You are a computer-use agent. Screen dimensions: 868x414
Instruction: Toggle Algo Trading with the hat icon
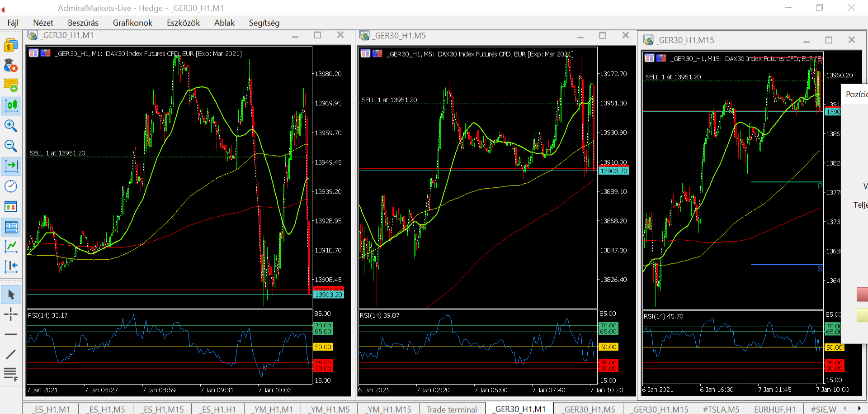pos(11,66)
